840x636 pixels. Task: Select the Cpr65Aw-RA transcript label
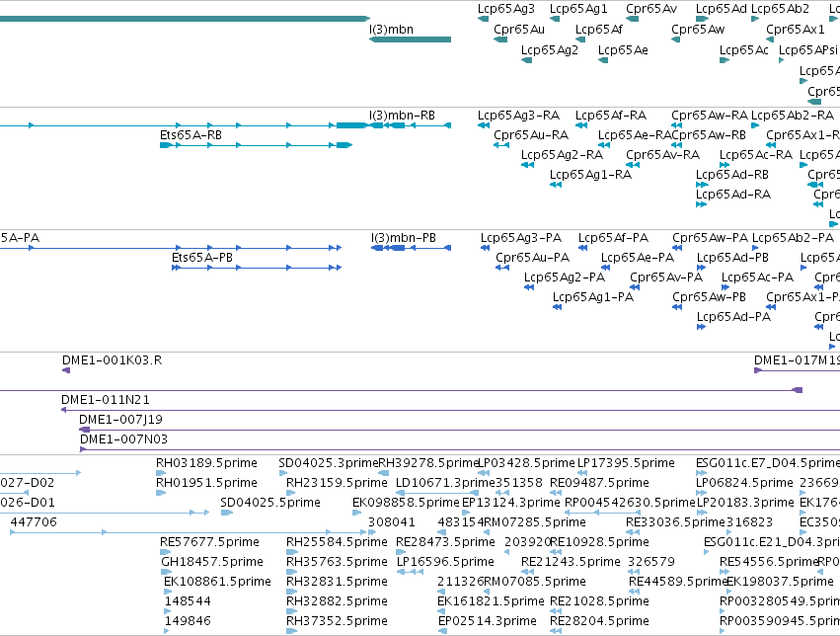[710, 116]
